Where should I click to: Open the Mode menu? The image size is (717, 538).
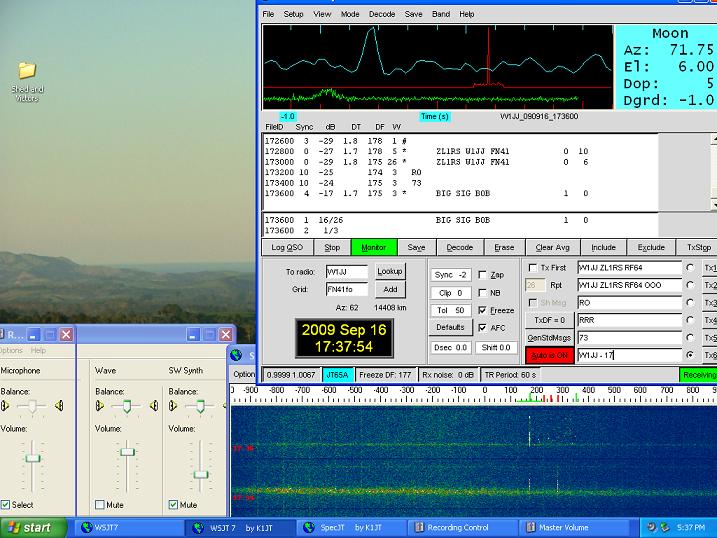350,15
